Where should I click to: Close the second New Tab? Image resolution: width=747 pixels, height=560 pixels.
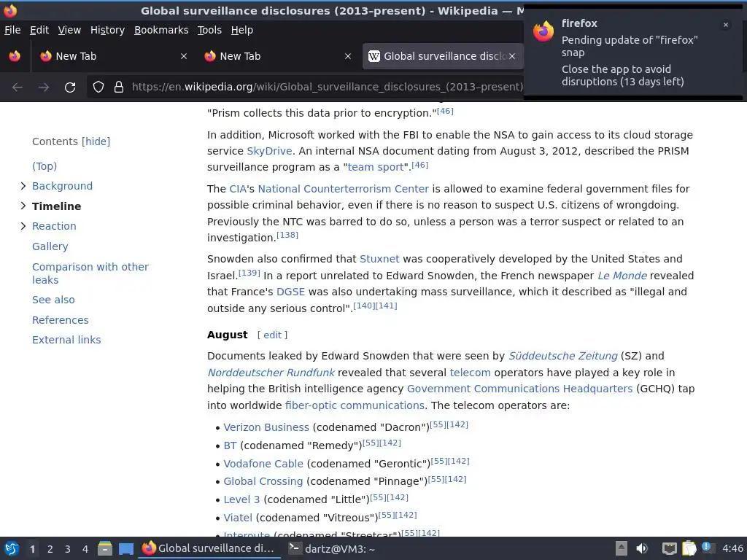click(x=348, y=56)
